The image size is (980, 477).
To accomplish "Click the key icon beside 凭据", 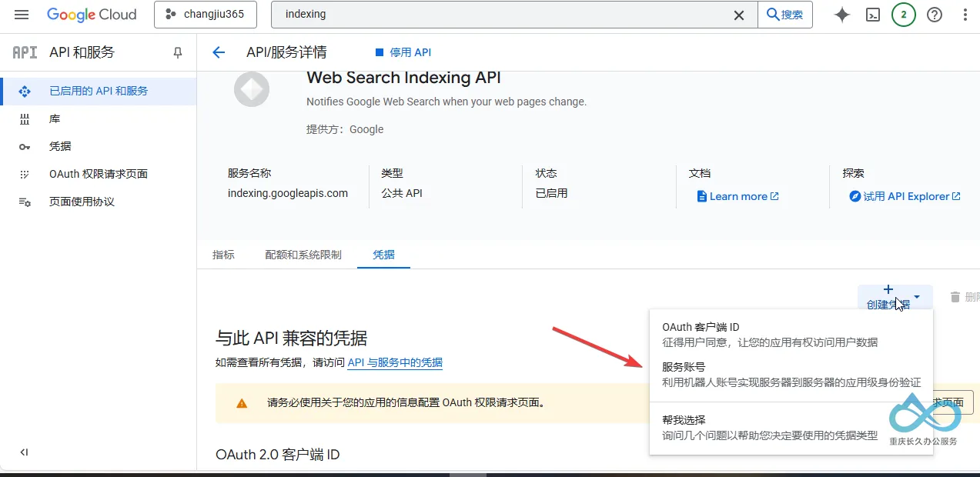I will coord(25,147).
